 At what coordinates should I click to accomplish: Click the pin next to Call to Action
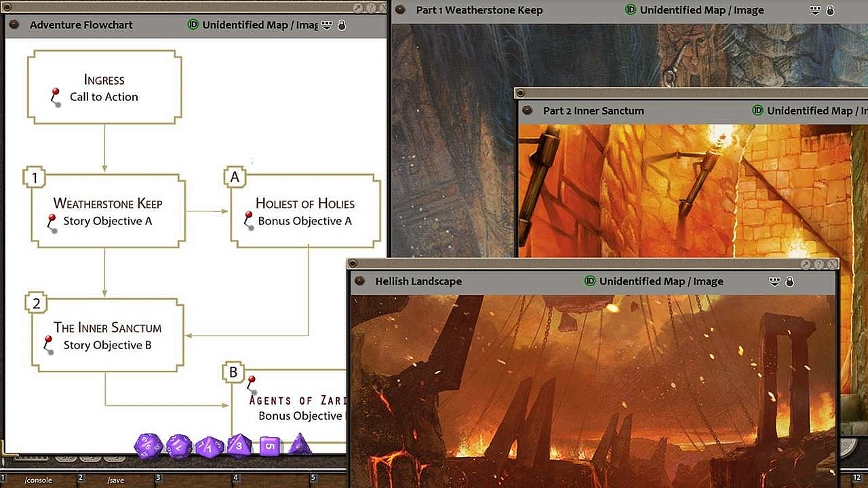[56, 98]
